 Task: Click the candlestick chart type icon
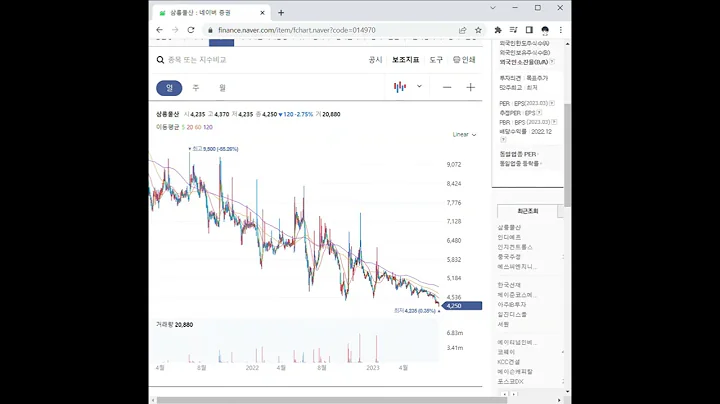pos(400,87)
